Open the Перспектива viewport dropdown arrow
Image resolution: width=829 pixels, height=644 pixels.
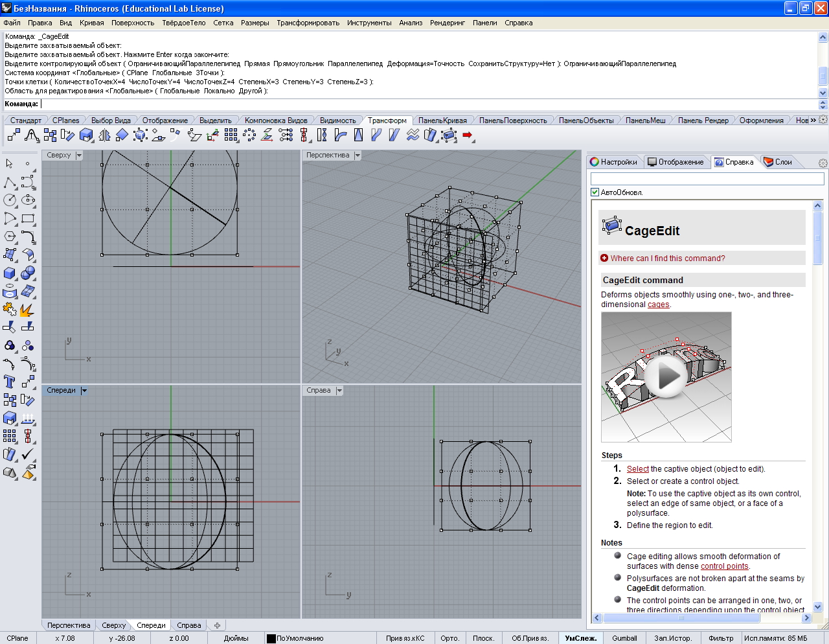(x=358, y=155)
